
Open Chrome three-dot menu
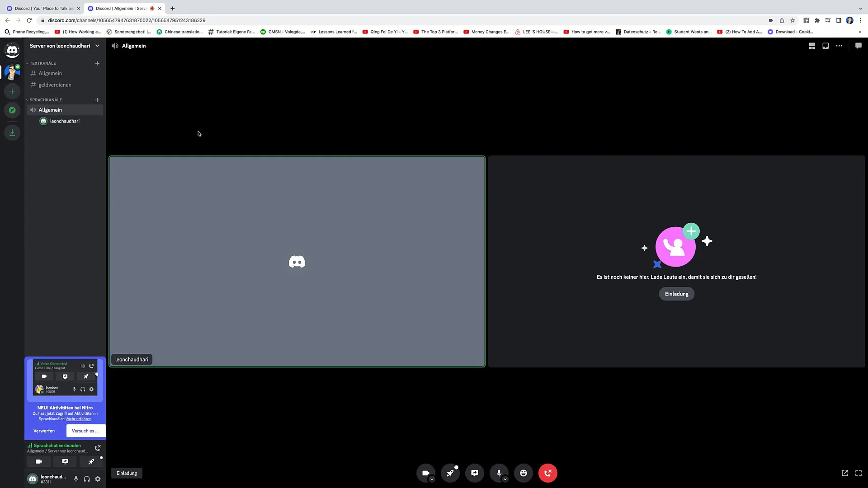[x=860, y=20]
